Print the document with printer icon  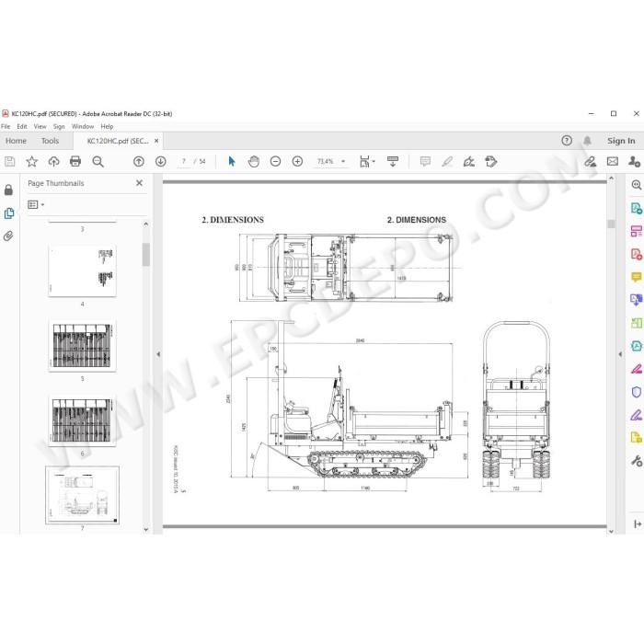(75, 161)
